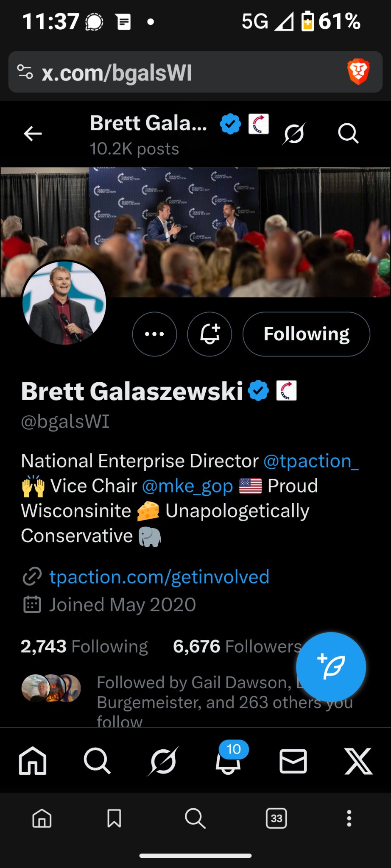Search this profile's posts with magnifier icon
391x868 pixels.
pyautogui.click(x=348, y=134)
